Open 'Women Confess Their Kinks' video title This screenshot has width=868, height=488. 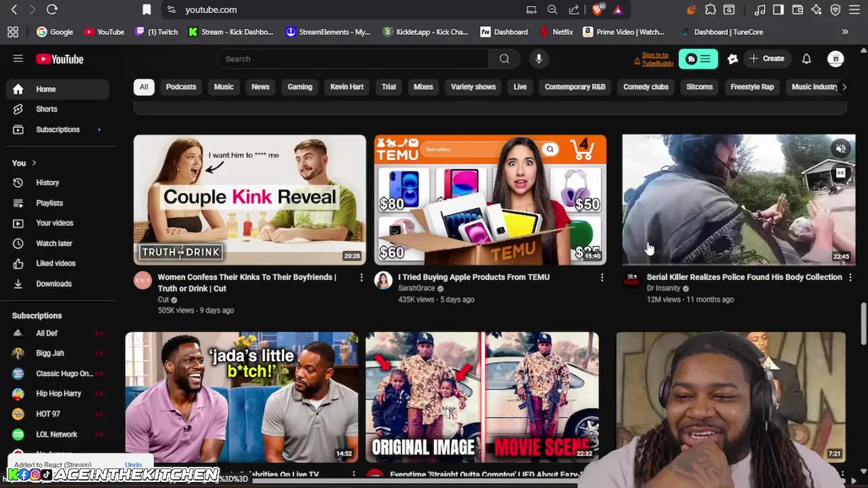[x=247, y=283]
